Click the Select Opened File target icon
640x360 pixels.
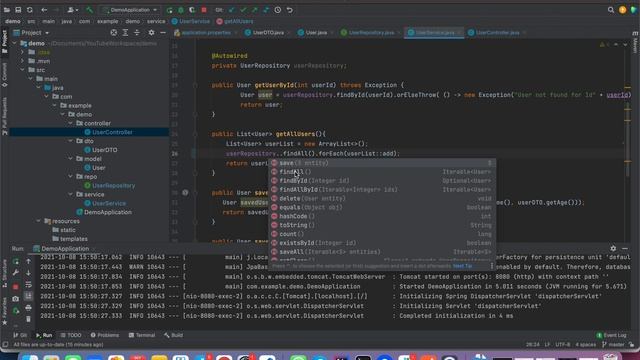(x=113, y=33)
